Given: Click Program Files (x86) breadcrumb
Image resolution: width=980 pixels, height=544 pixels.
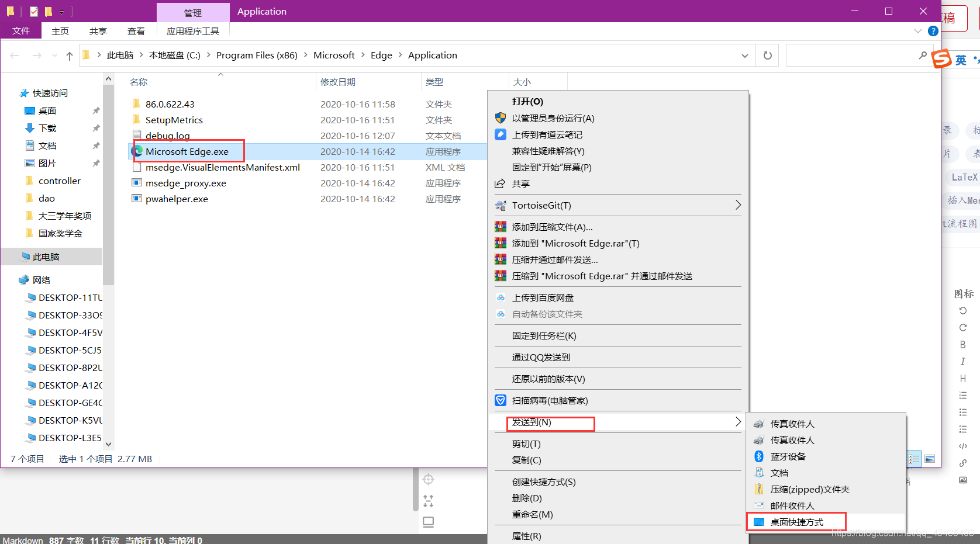Looking at the screenshot, I should tap(257, 55).
